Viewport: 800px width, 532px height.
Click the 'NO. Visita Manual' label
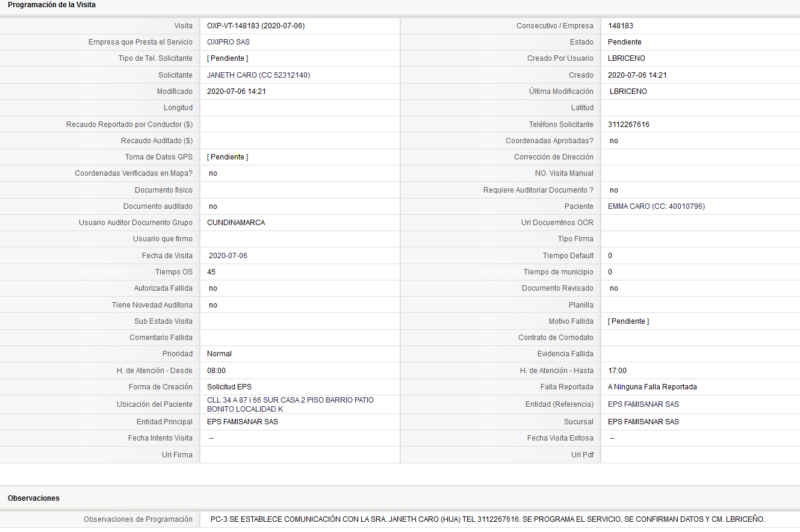[x=564, y=173]
